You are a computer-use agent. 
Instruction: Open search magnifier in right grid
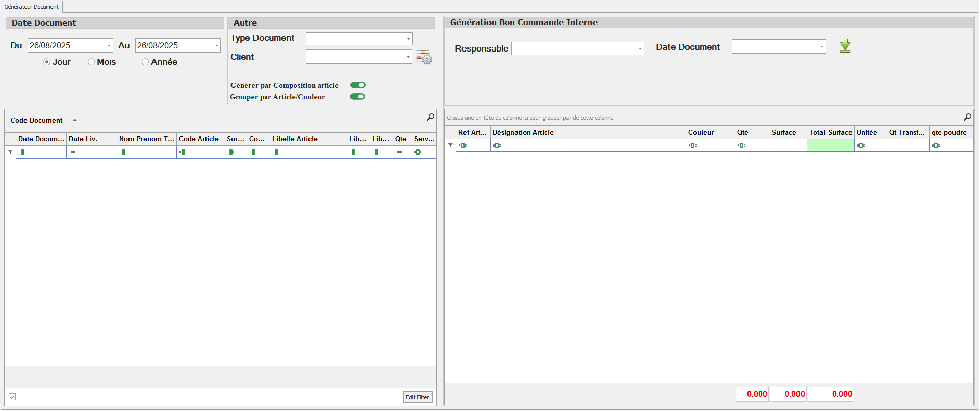(967, 117)
